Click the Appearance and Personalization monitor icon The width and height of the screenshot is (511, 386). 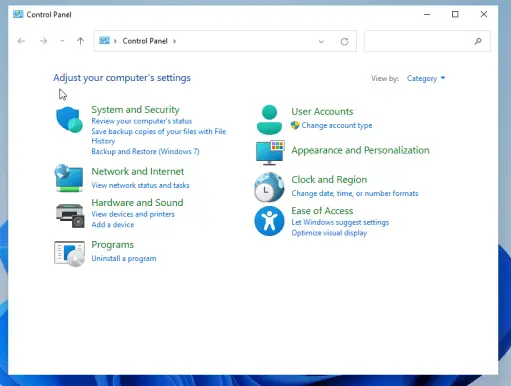tap(270, 153)
